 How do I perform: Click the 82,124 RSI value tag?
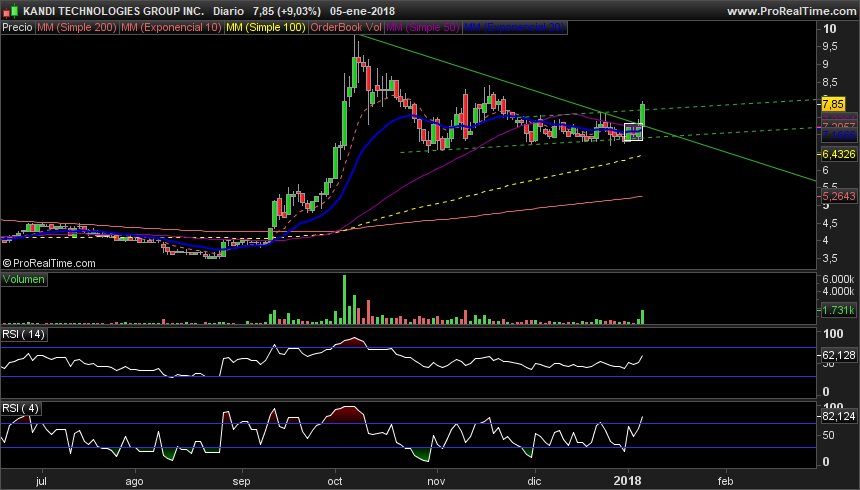point(839,416)
